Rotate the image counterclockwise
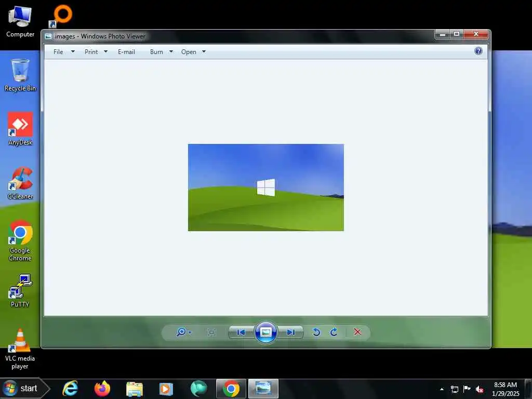This screenshot has height=399, width=532. click(x=316, y=332)
